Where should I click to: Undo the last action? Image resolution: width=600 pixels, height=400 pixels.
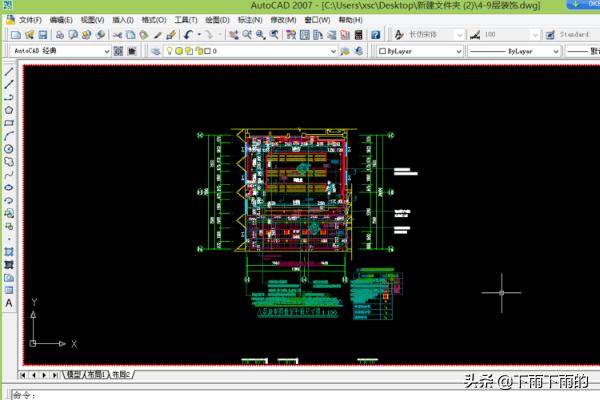(188, 35)
